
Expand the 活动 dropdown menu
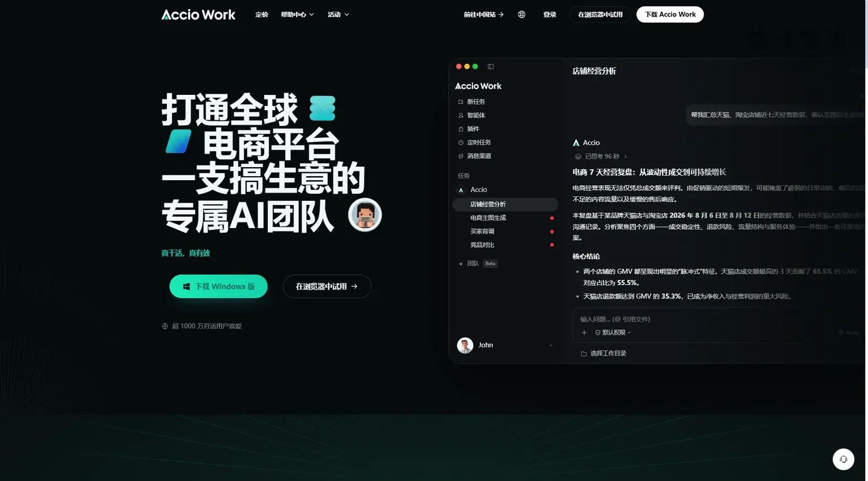(x=338, y=15)
